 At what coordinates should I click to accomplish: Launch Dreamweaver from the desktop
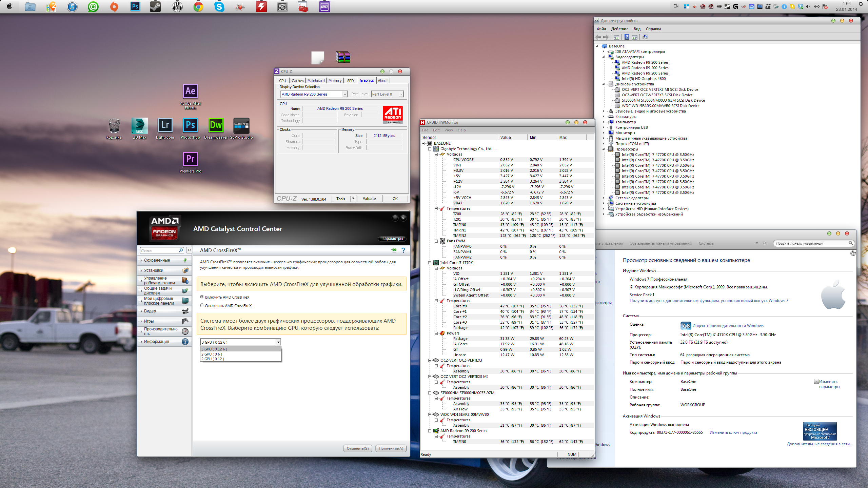click(x=216, y=125)
